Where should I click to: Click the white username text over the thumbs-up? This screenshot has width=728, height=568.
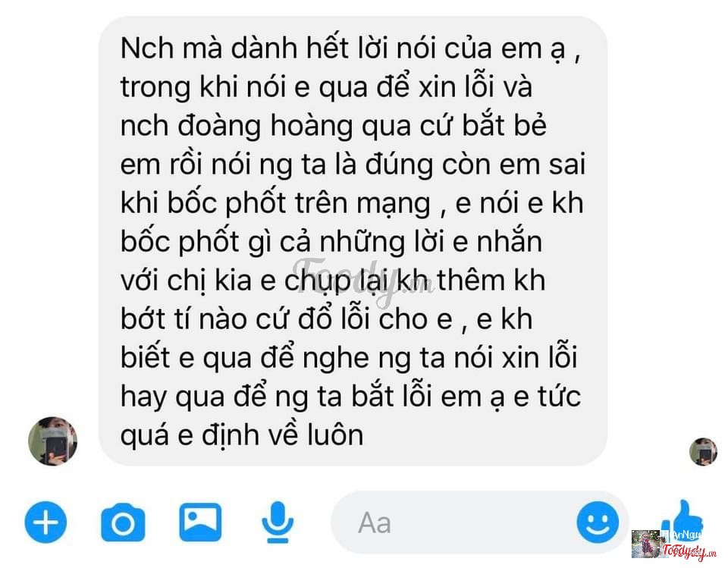(682, 535)
